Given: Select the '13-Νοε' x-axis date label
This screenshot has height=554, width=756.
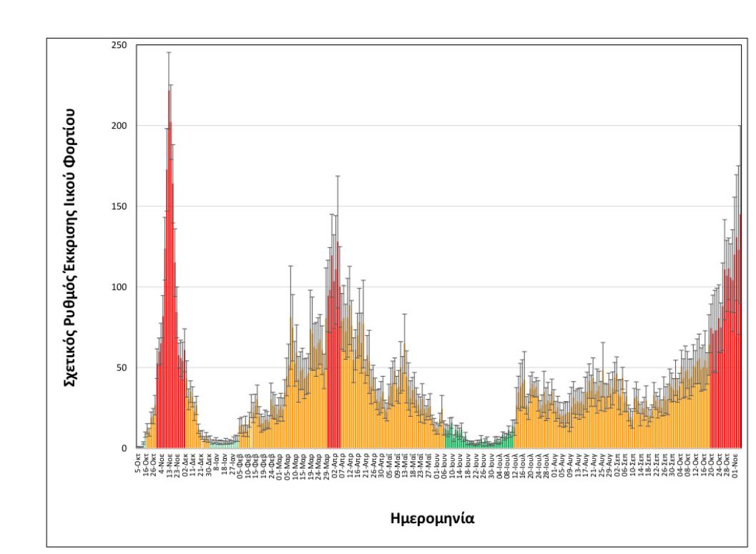Looking at the screenshot, I should (169, 463).
